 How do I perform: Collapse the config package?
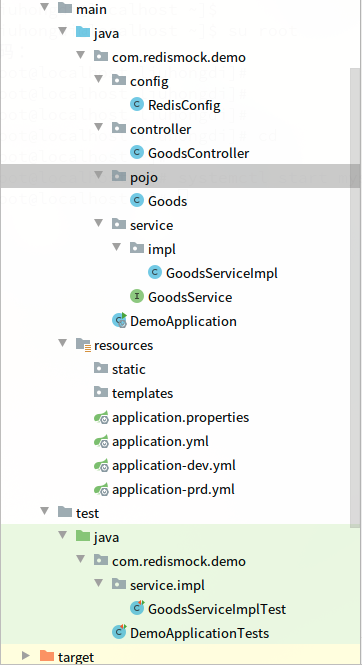tap(99, 79)
